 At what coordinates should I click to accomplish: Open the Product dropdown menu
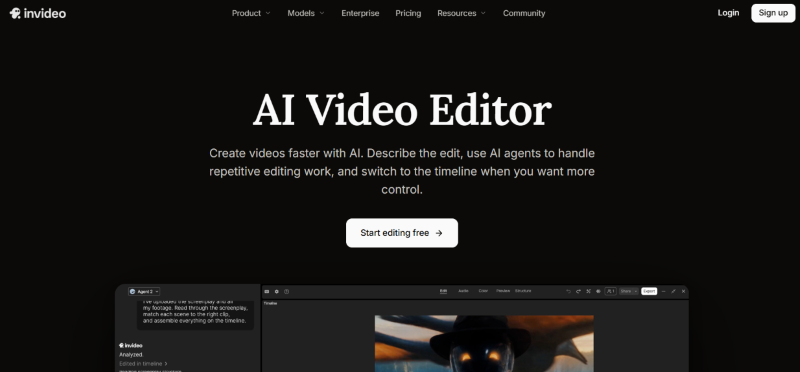tap(251, 13)
